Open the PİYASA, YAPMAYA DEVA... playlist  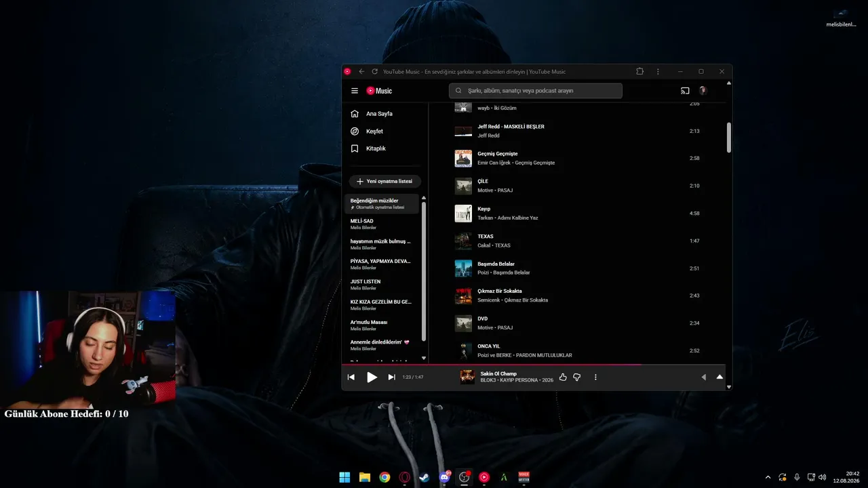tap(382, 264)
